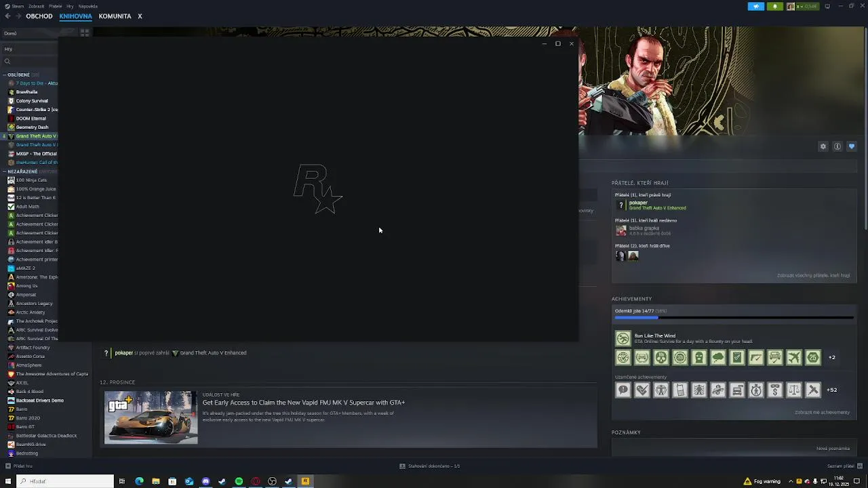Select Adult Math in the library
The width and height of the screenshot is (868, 488).
(x=27, y=207)
